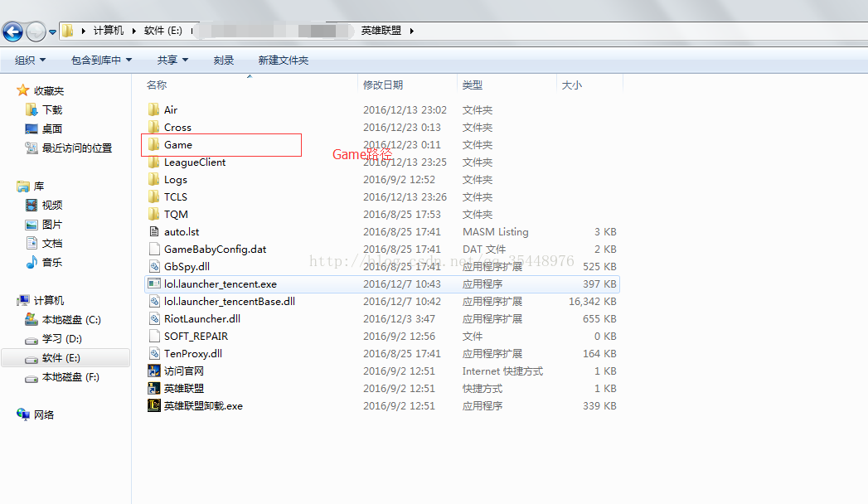
Task: Select the lol.launcher_tencentBase.dll file icon
Action: 154,302
